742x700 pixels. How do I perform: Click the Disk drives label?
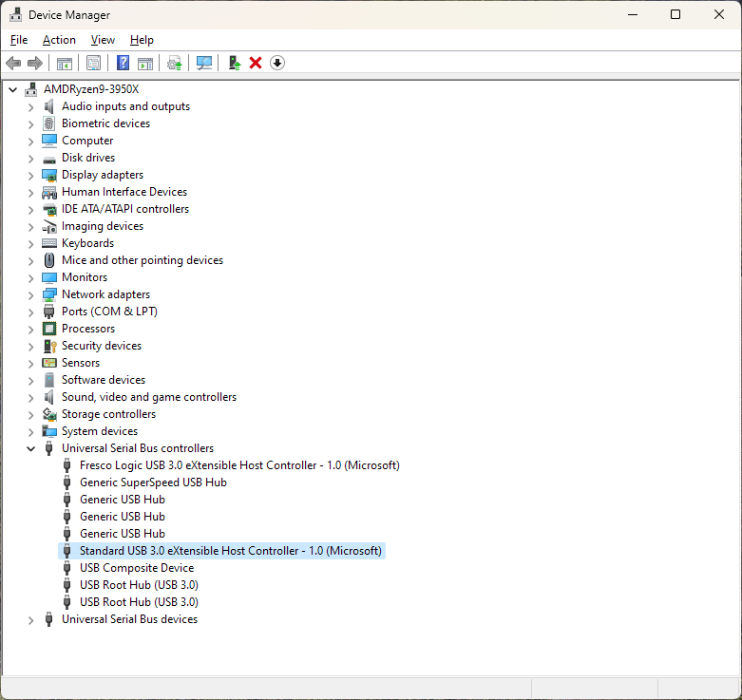tap(88, 158)
